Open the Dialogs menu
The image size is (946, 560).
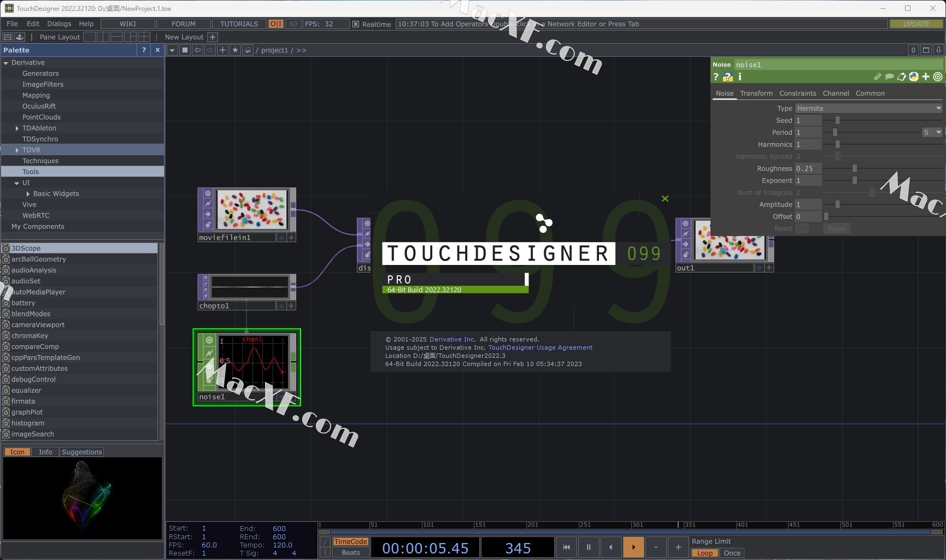coord(59,24)
